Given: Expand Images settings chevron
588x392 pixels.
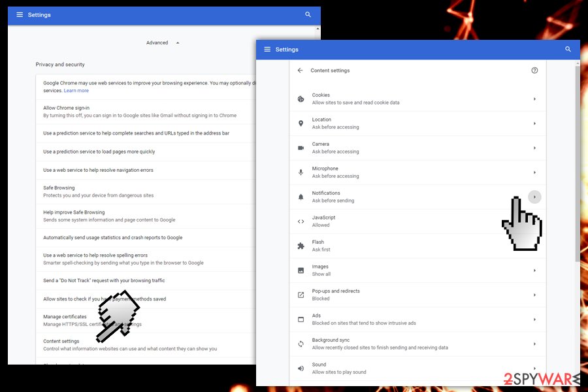Looking at the screenshot, I should pos(534,270).
